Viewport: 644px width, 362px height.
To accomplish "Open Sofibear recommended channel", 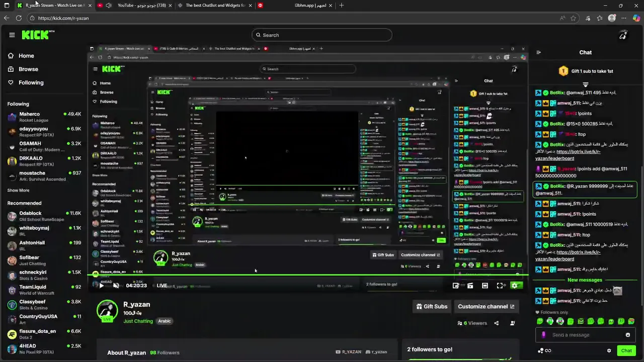I will tap(44, 260).
